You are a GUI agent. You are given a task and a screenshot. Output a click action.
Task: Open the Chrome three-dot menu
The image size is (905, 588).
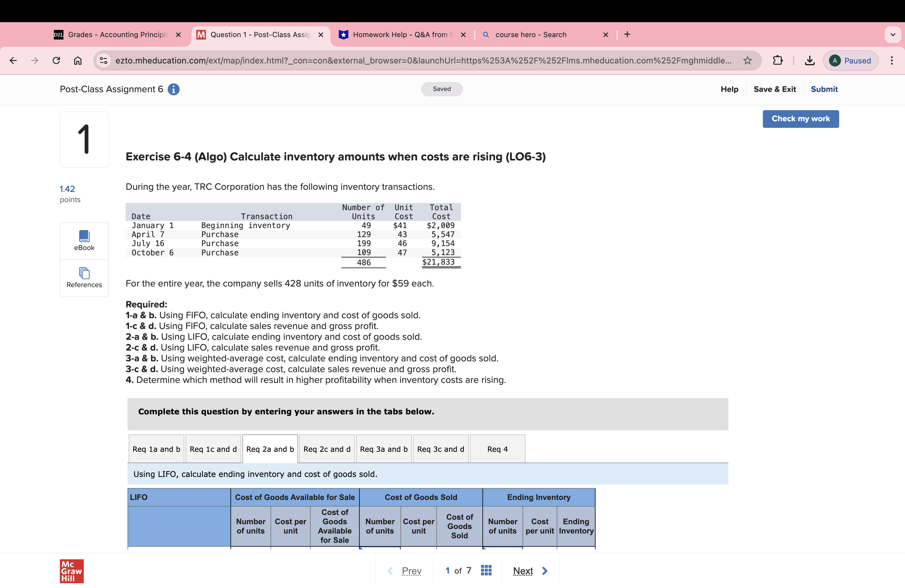tap(892, 60)
